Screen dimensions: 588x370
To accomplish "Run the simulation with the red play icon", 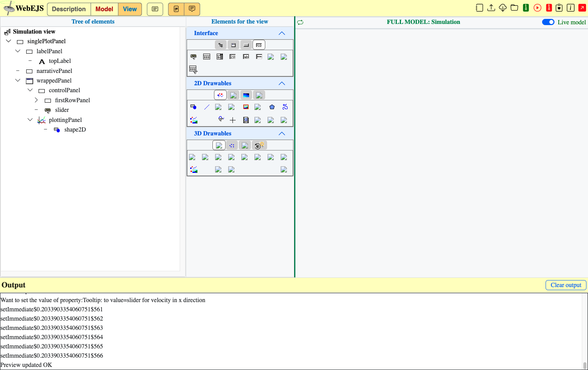I will [x=537, y=8].
